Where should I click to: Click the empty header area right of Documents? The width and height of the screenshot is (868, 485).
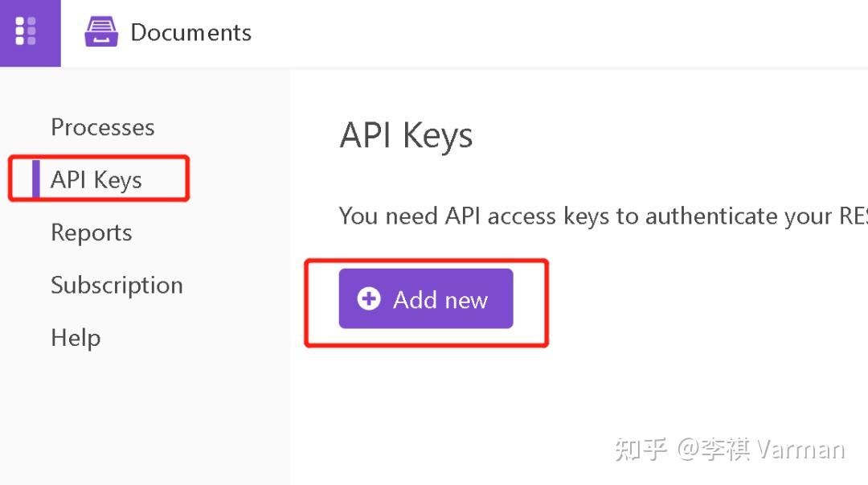pyautogui.click(x=563, y=32)
